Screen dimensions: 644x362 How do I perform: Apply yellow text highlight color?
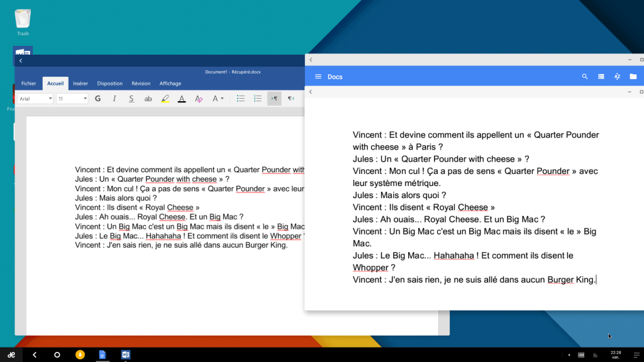coord(165,99)
